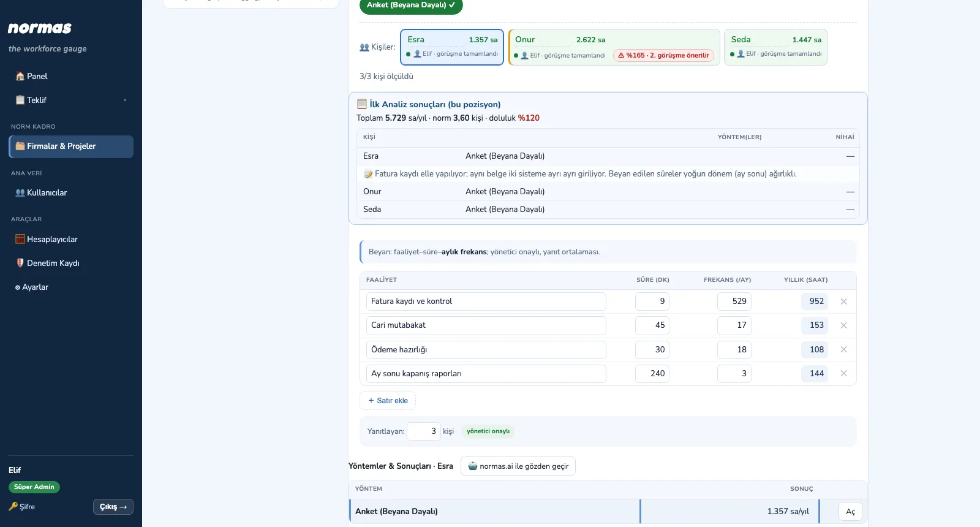The image size is (980, 527).
Task: Edit the Ödeme hazırlığı frequency value 18
Action: tap(734, 350)
